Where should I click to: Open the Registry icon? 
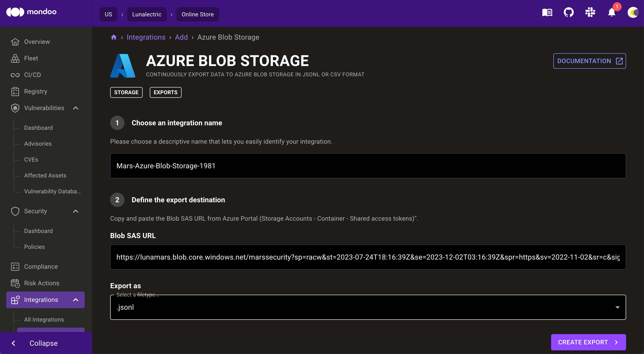click(14, 91)
